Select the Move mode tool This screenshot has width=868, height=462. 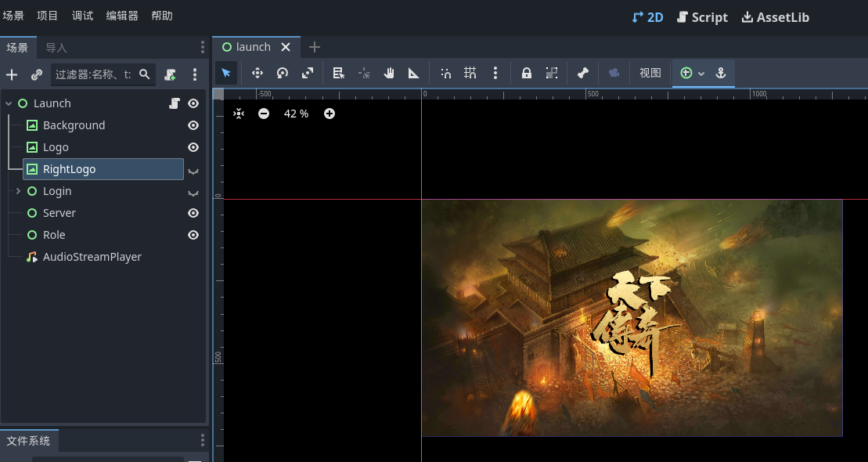point(257,73)
